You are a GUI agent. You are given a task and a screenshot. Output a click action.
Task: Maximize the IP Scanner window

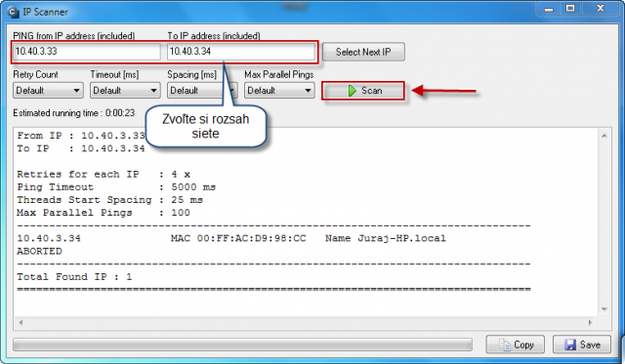[570, 9]
